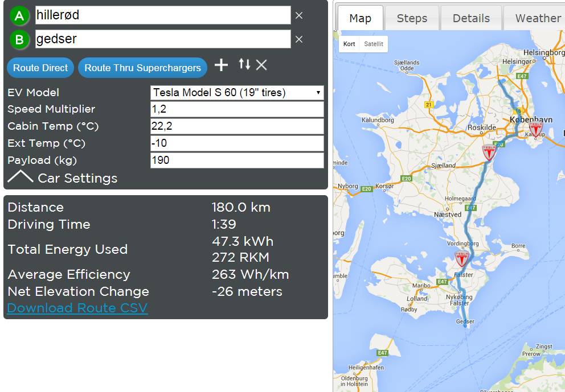Click the 180.0 km distance value
Screen dimensions: 565x392
tap(241, 207)
